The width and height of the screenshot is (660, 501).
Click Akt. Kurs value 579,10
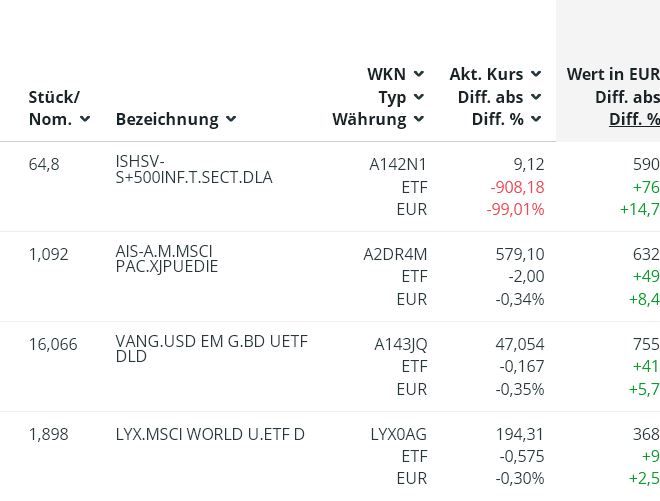coord(520,254)
